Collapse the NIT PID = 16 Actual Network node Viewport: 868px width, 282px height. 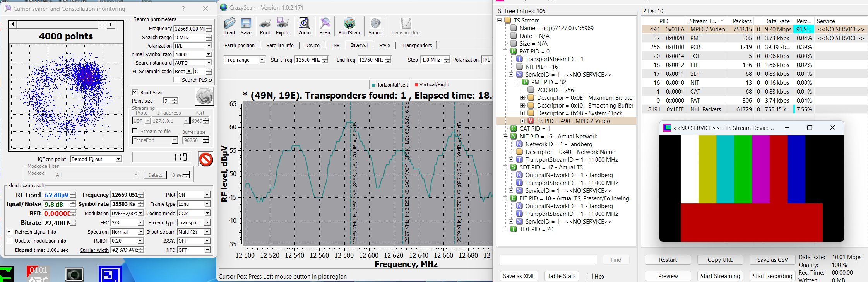coord(505,136)
